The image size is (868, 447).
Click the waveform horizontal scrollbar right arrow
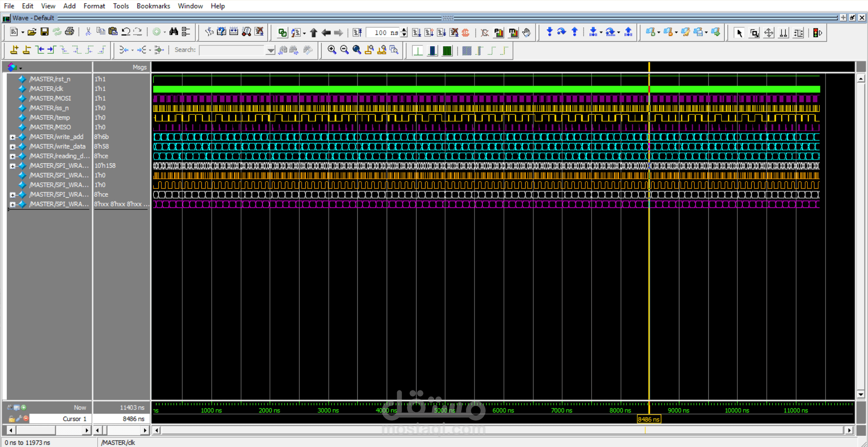point(849,430)
